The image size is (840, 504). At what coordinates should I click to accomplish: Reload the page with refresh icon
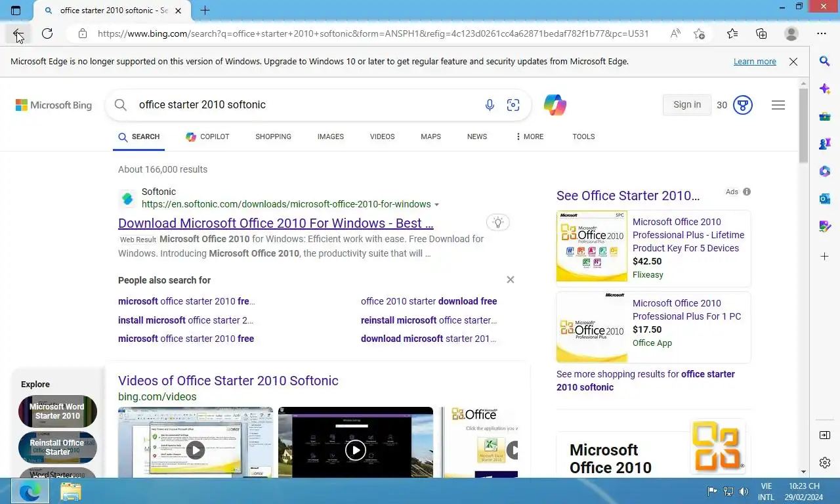pyautogui.click(x=47, y=33)
